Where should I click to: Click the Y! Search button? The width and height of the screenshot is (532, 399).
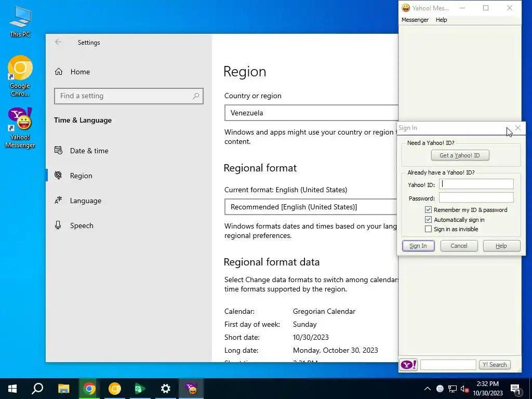(x=495, y=365)
